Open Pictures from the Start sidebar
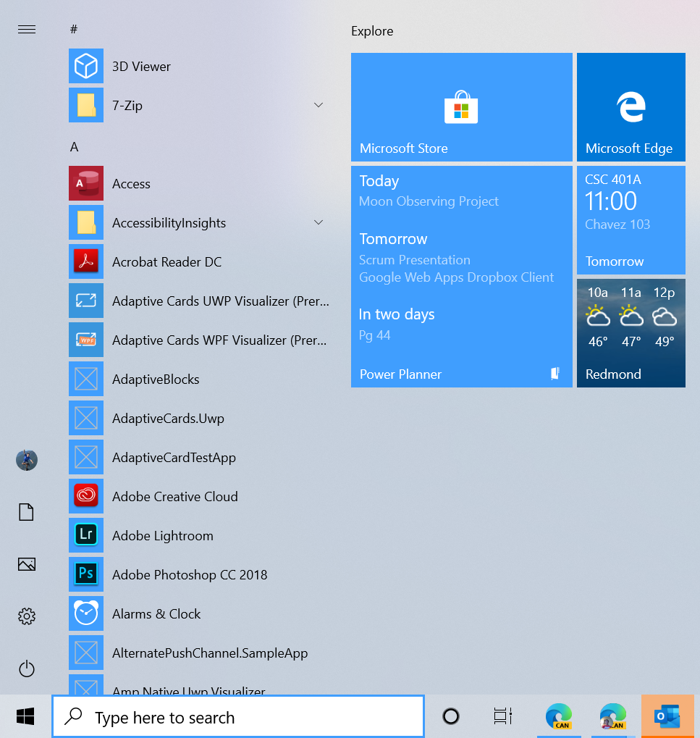Viewport: 700px width, 738px height. (x=27, y=564)
